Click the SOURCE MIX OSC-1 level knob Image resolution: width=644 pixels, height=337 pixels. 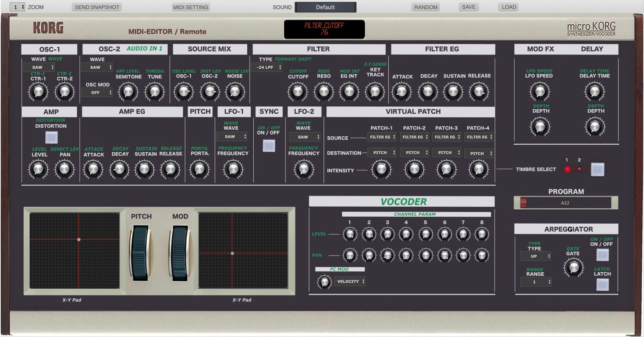[183, 91]
